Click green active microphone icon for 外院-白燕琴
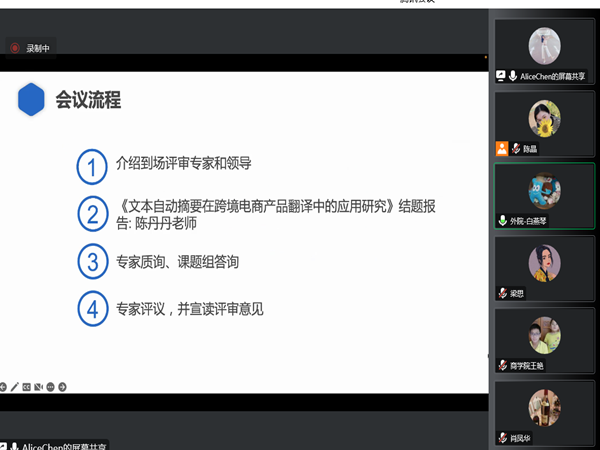 coord(503,220)
